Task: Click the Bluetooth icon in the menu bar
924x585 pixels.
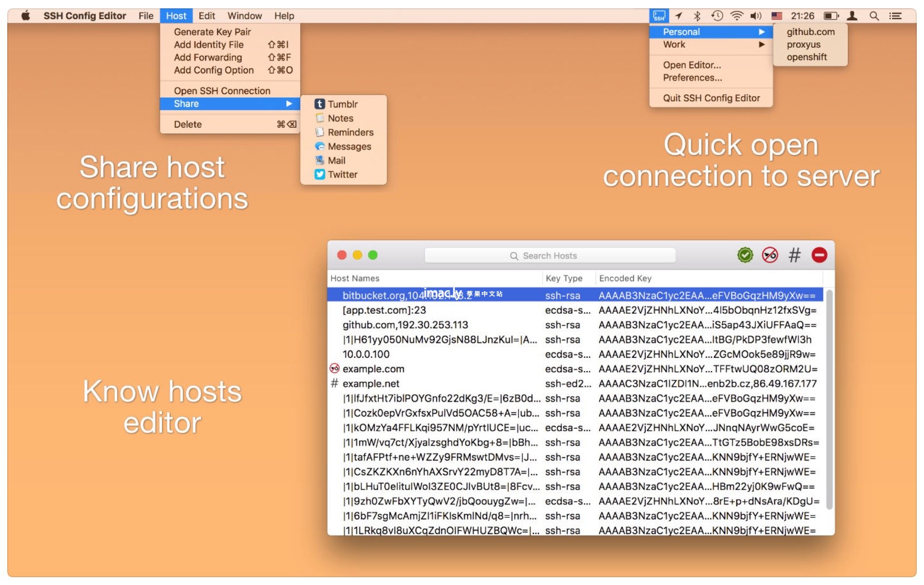Action: click(x=697, y=16)
